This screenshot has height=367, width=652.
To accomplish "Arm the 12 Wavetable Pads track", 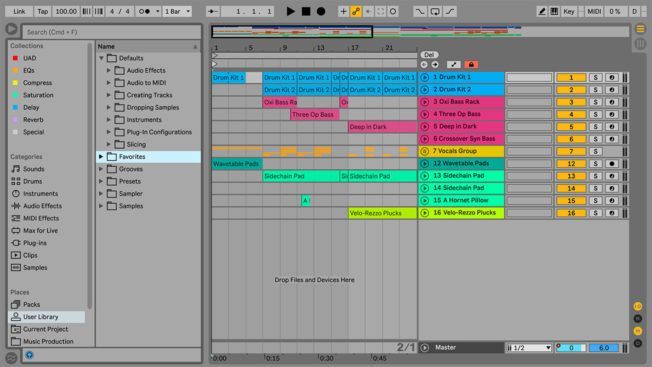I will pyautogui.click(x=612, y=164).
